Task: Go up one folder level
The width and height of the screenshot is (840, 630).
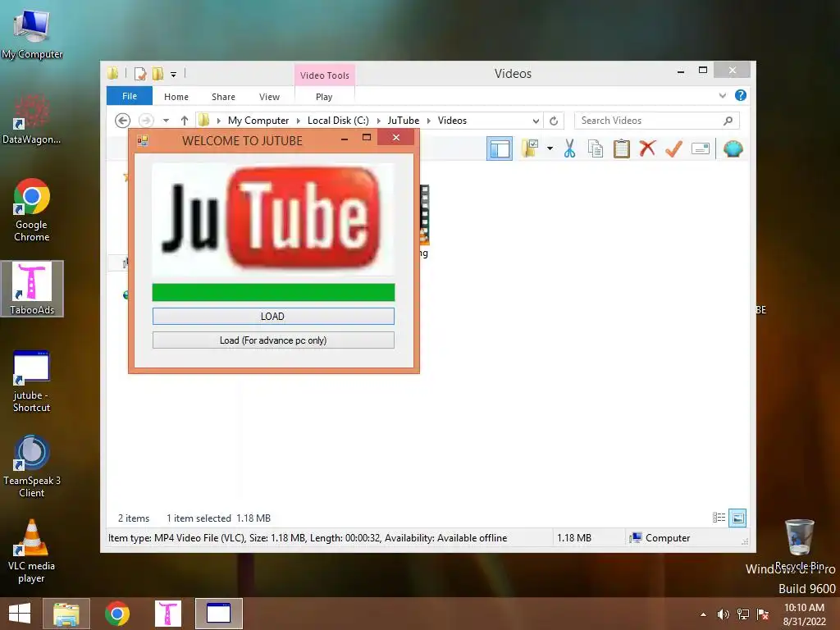Action: [x=185, y=121]
